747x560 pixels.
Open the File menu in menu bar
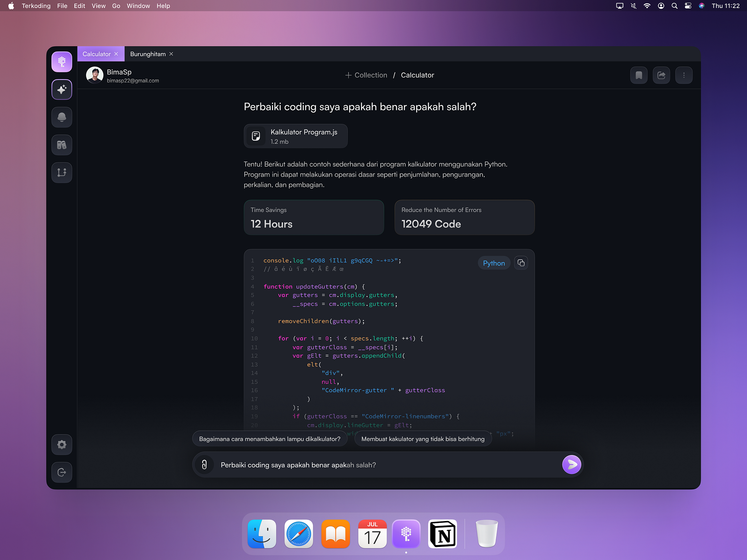[62, 5]
